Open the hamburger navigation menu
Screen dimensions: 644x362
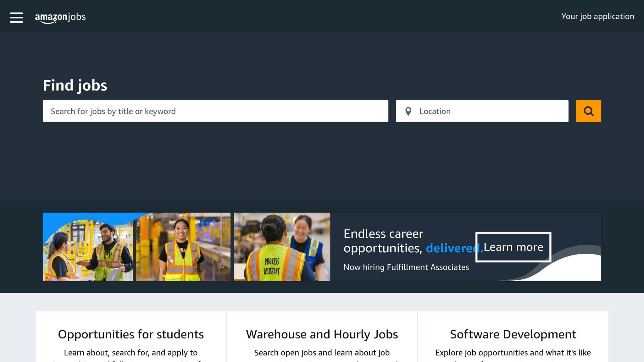16,17
